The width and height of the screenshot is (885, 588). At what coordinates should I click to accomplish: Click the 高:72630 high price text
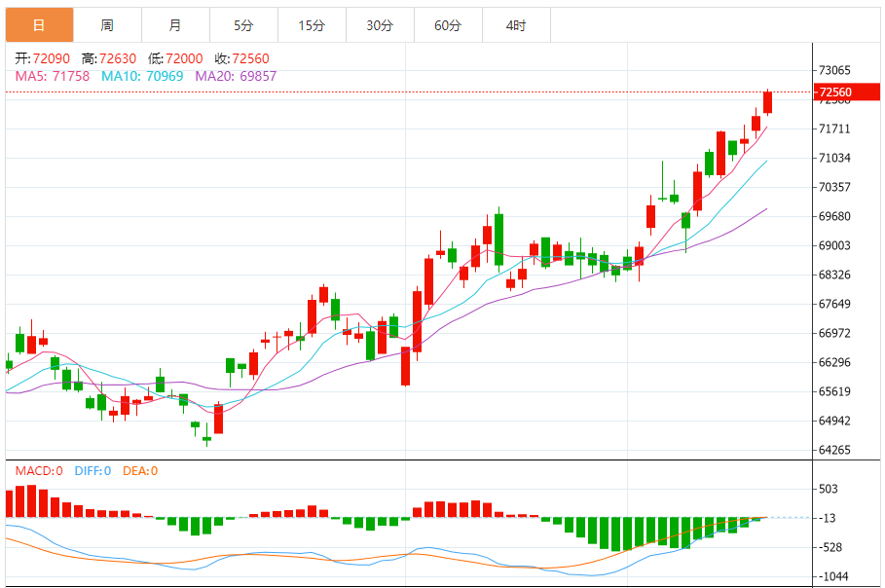pyautogui.click(x=109, y=58)
